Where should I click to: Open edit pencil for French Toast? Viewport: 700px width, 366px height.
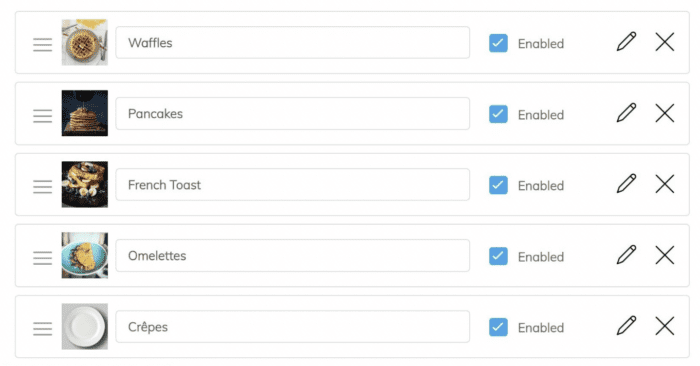pyautogui.click(x=626, y=184)
